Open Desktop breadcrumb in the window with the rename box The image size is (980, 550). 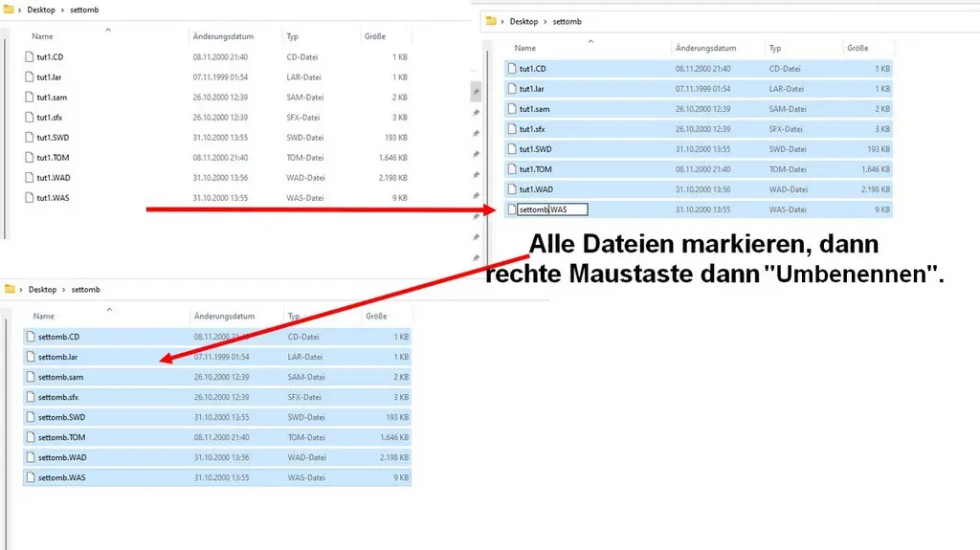523,21
